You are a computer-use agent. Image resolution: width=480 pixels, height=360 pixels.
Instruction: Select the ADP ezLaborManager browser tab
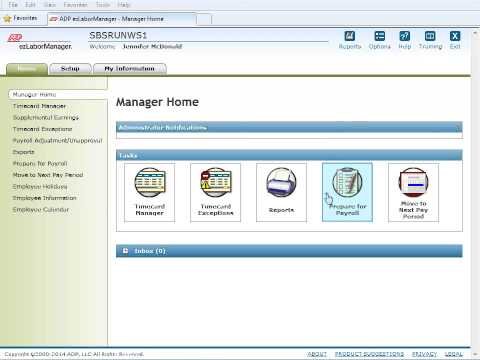coord(122,19)
